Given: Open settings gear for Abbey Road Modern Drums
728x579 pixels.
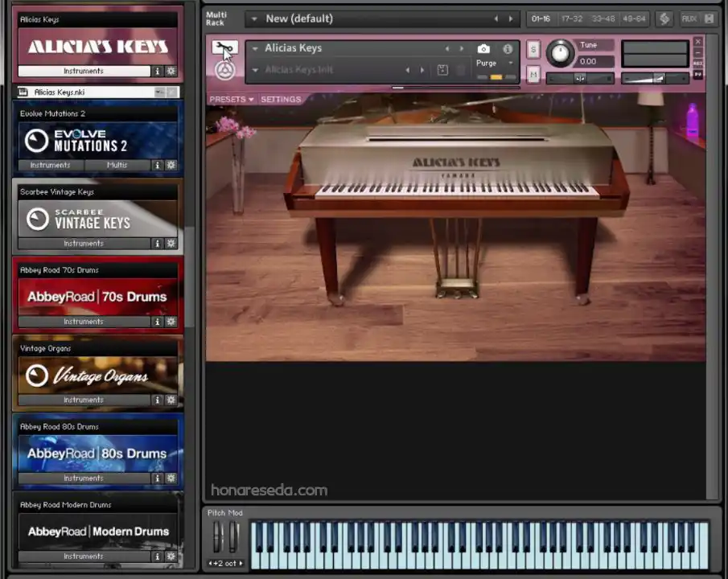Looking at the screenshot, I should (x=171, y=556).
